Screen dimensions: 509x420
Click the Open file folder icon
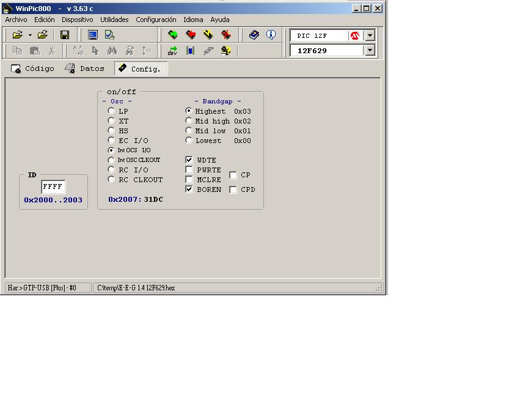tap(17, 35)
